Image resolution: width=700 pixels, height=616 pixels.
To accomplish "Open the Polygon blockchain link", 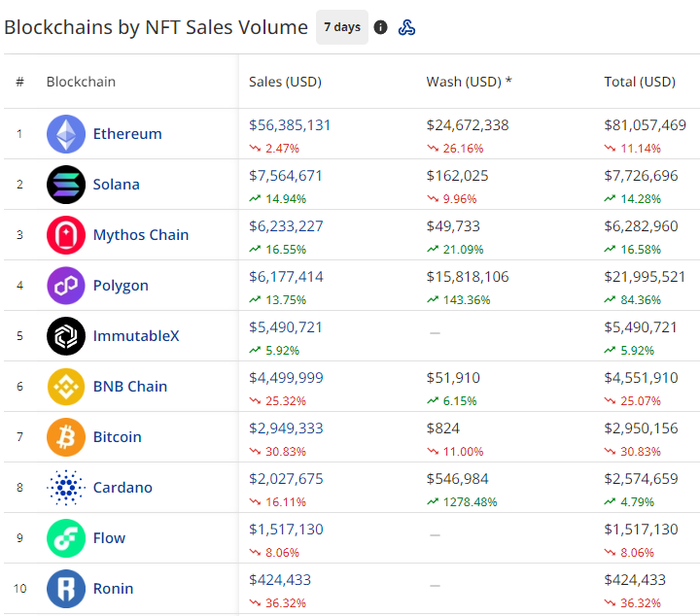I will (x=121, y=286).
